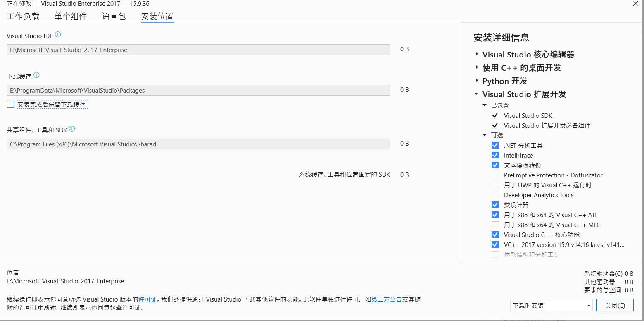Click the info icon beside 共享组件、工具和 SDK

click(x=72, y=129)
